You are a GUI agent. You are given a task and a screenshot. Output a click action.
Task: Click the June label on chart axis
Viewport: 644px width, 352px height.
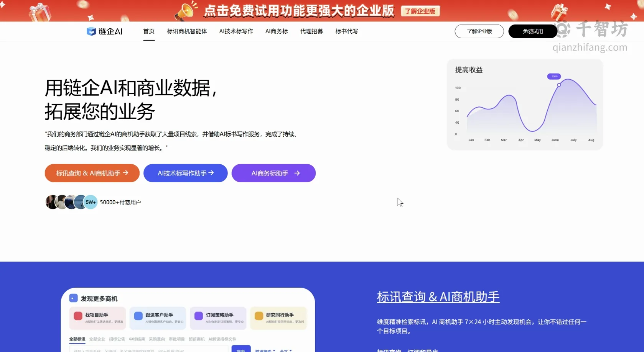(555, 140)
